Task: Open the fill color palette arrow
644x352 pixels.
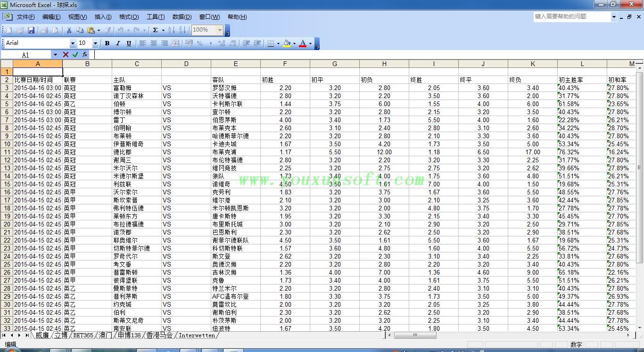Action: pyautogui.click(x=294, y=43)
